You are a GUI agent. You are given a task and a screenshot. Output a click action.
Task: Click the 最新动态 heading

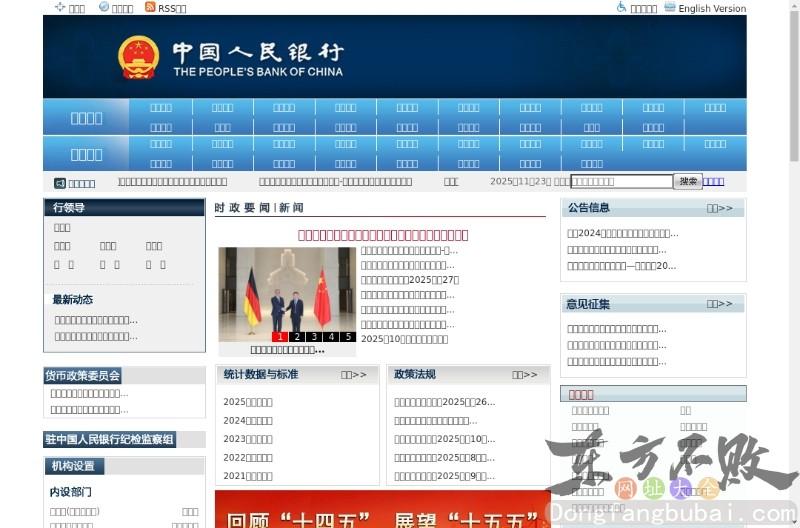73,299
